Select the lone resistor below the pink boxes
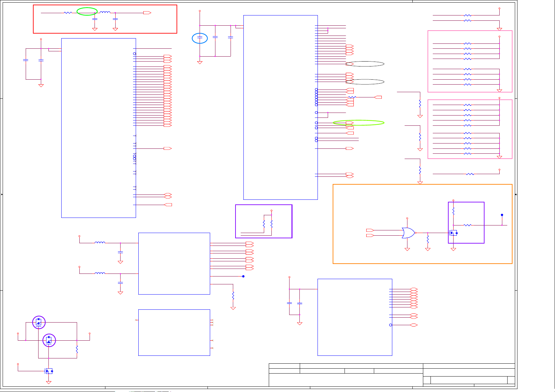The image size is (555, 392). 470,174
